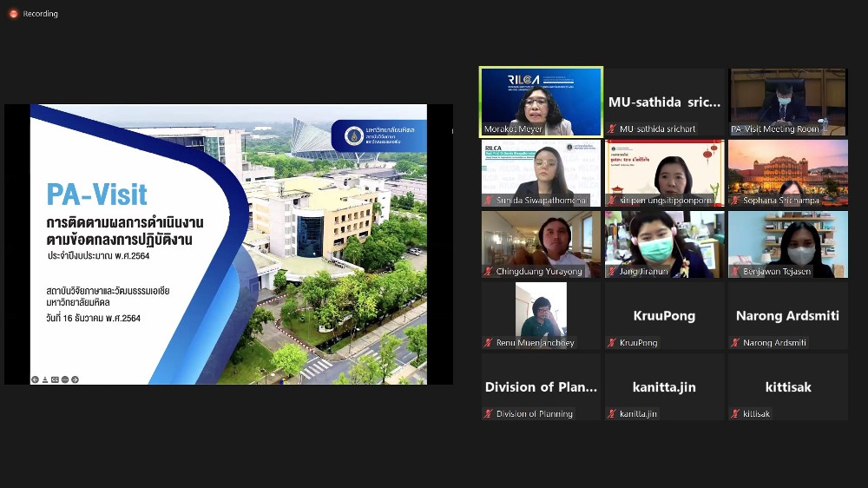
Task: Open the more slide options ellipsis
Action: tap(65, 379)
